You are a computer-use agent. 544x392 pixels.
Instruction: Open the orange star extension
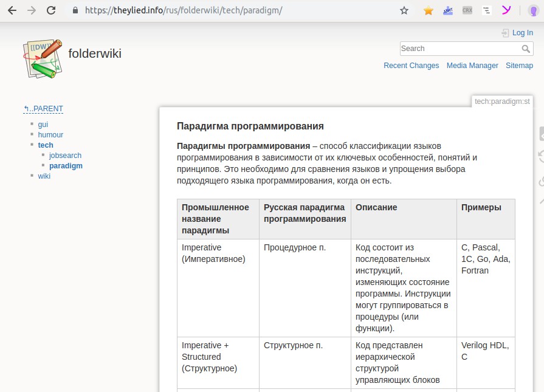429,10
